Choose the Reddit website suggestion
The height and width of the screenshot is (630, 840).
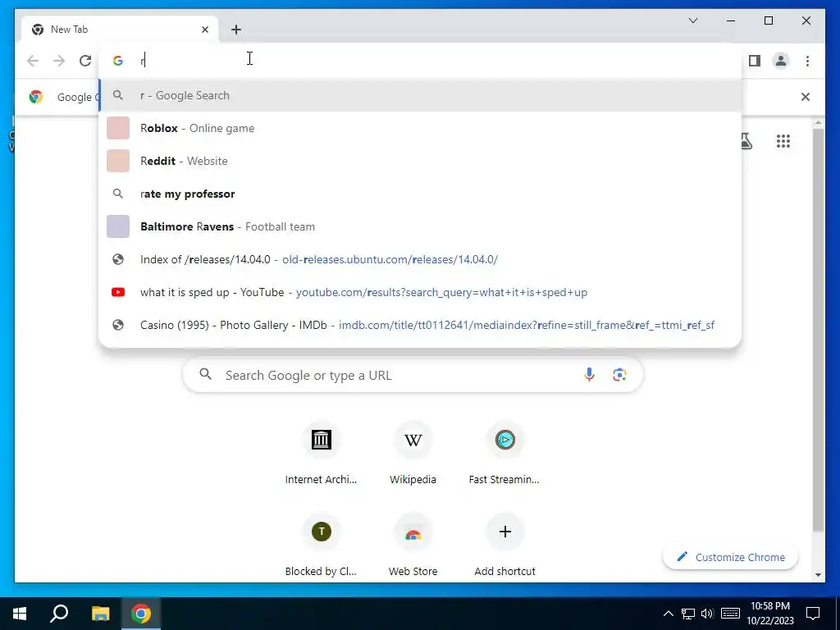coord(420,161)
